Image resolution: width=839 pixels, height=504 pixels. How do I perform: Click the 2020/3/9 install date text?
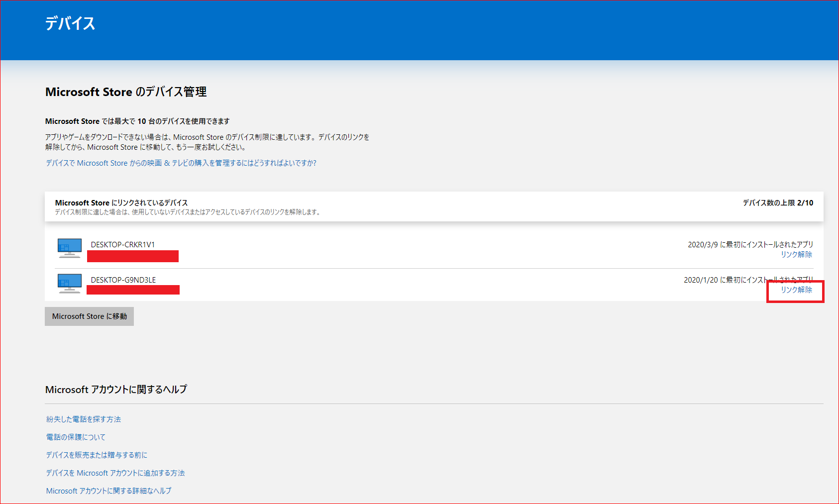tap(750, 245)
